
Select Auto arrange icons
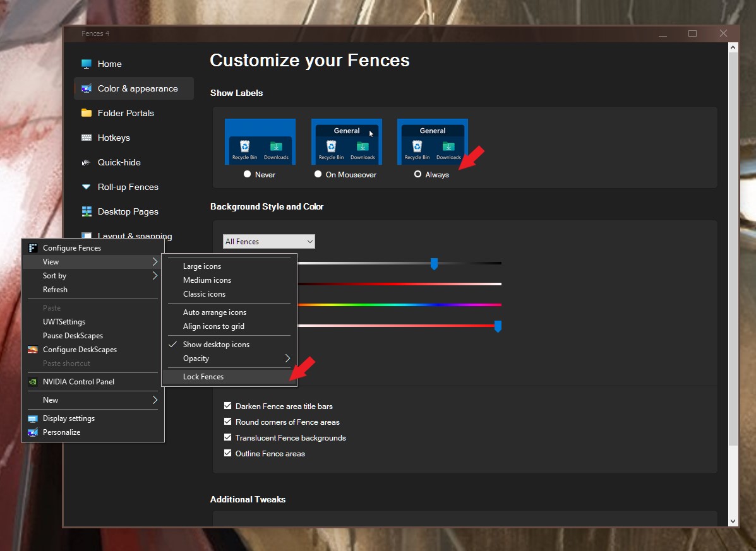point(229,312)
